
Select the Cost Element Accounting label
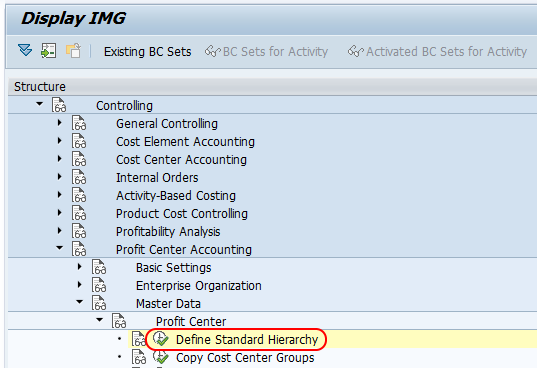pos(185,142)
